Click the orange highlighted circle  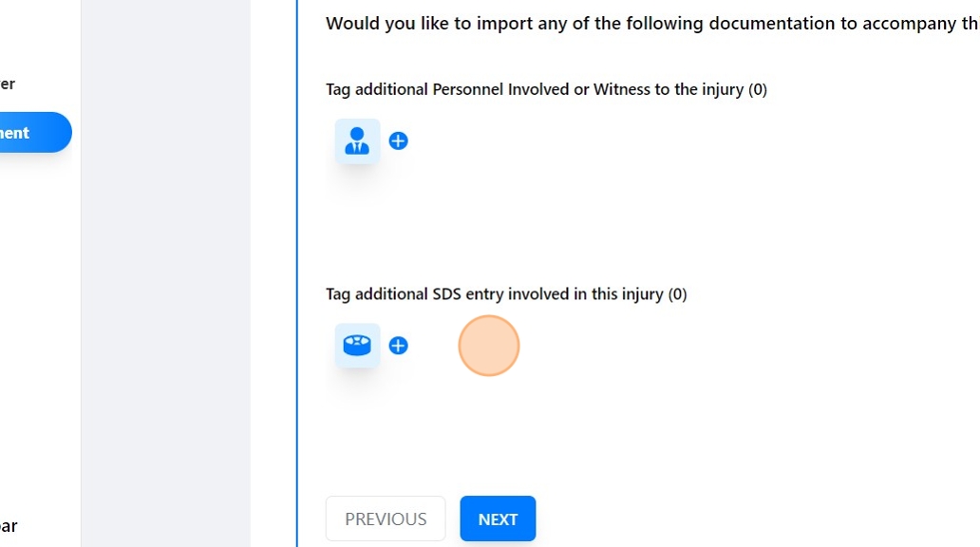(x=489, y=346)
